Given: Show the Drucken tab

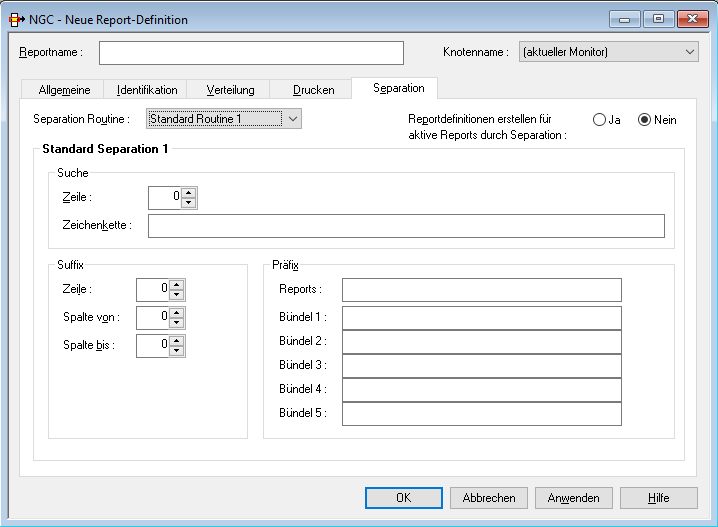Looking at the screenshot, I should click(x=313, y=90).
